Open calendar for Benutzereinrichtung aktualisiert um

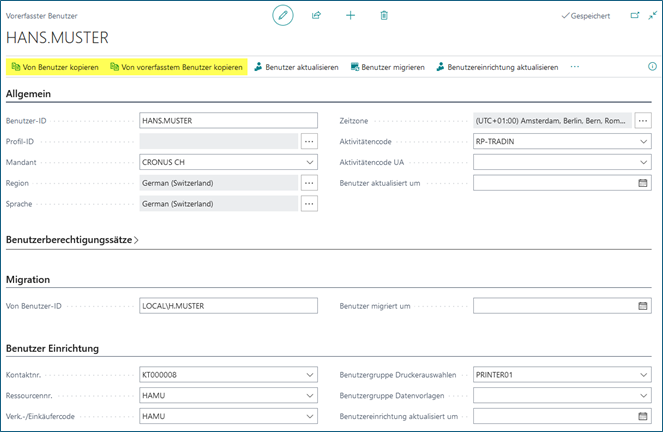click(643, 415)
